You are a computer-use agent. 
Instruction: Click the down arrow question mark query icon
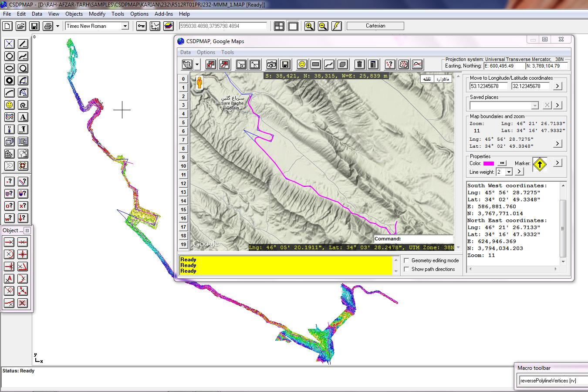pyautogui.click(x=23, y=218)
